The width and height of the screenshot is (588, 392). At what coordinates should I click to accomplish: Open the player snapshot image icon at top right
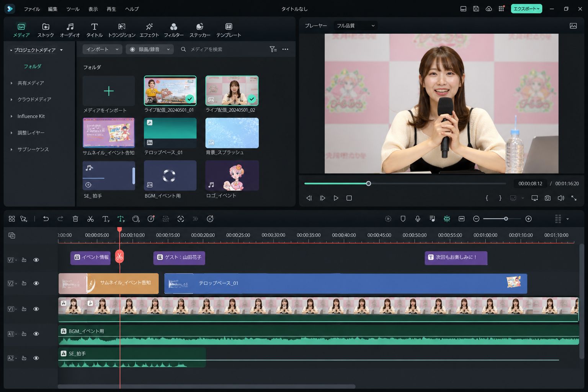[x=573, y=26]
